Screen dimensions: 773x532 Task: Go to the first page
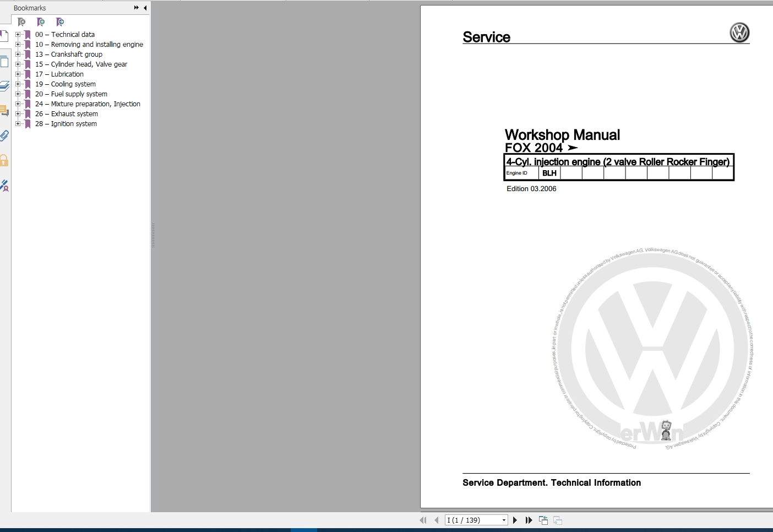pyautogui.click(x=423, y=520)
